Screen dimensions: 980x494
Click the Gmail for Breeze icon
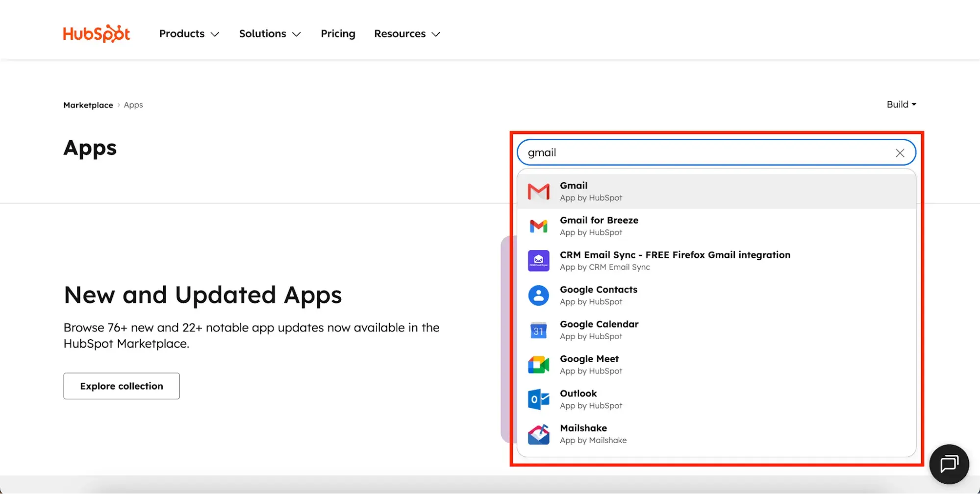(538, 226)
